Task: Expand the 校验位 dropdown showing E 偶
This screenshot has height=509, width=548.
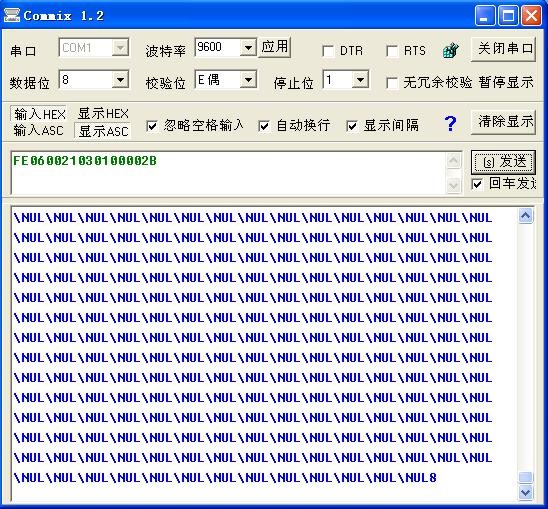Action: click(x=248, y=80)
